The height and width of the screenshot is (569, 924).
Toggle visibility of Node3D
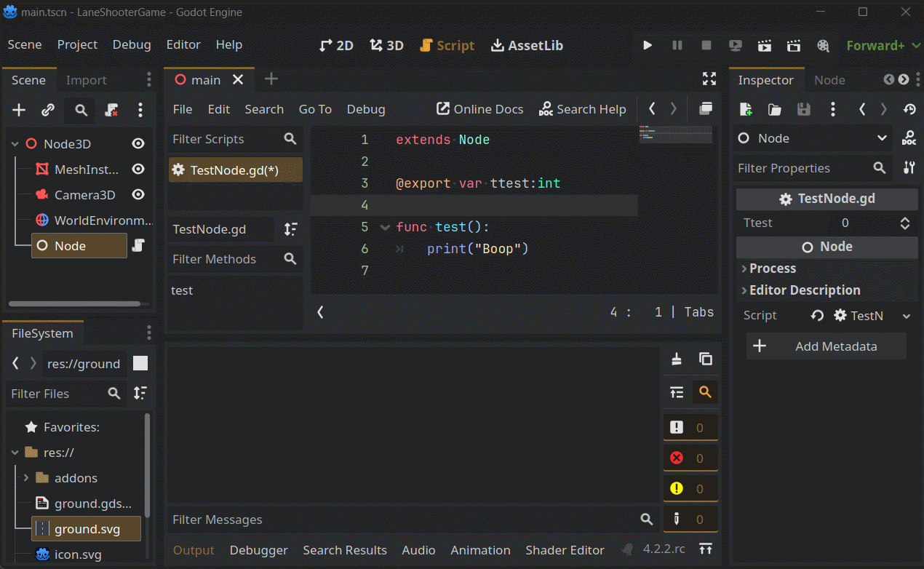[138, 143]
